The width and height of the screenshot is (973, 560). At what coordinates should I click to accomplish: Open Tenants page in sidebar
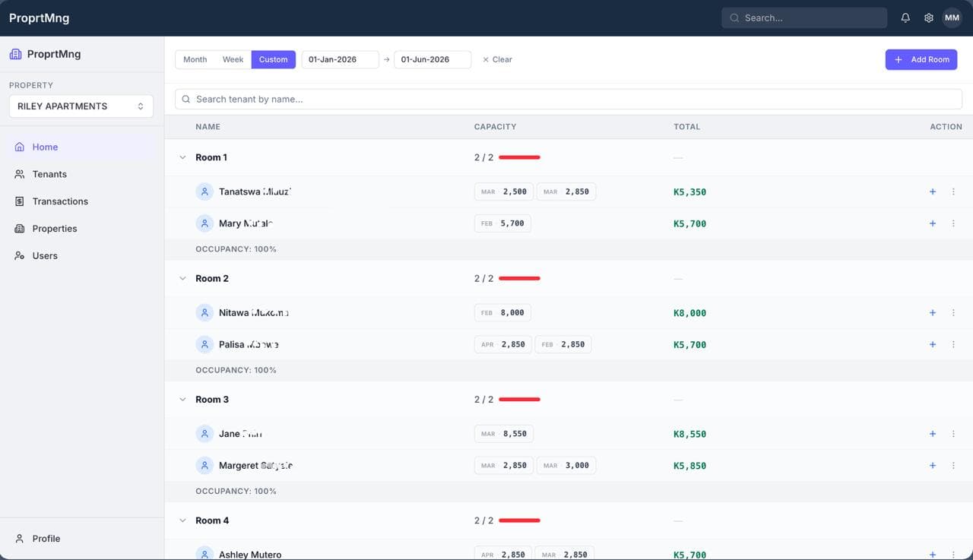point(81,174)
